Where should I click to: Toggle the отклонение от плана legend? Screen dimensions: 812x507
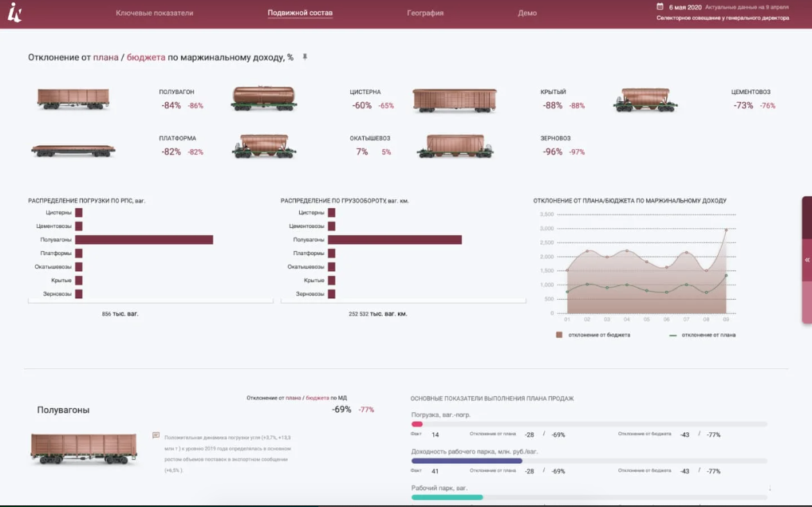click(x=702, y=335)
